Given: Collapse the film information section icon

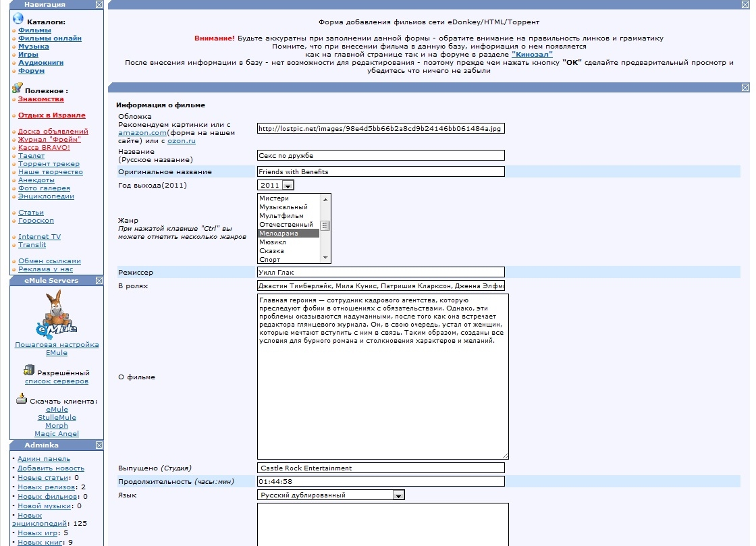Looking at the screenshot, I should pos(745,87).
